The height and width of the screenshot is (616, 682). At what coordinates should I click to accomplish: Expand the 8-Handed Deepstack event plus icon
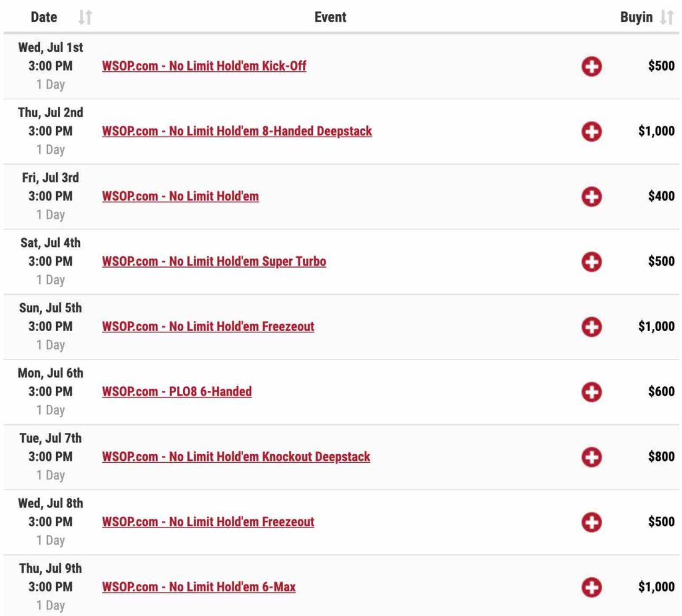(591, 131)
